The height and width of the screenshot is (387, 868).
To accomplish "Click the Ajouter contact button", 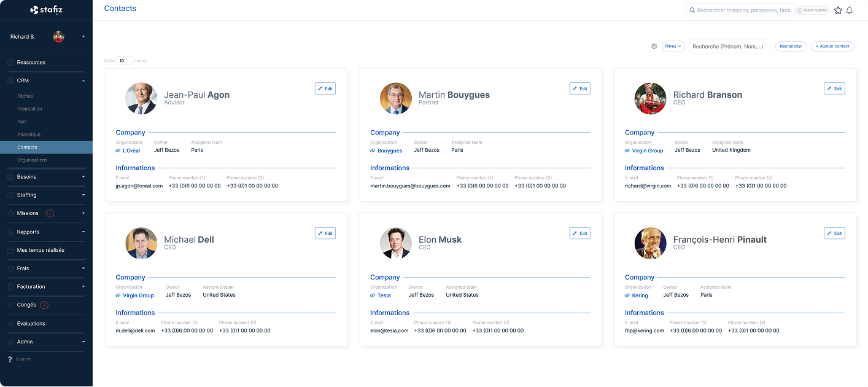I will pos(832,47).
